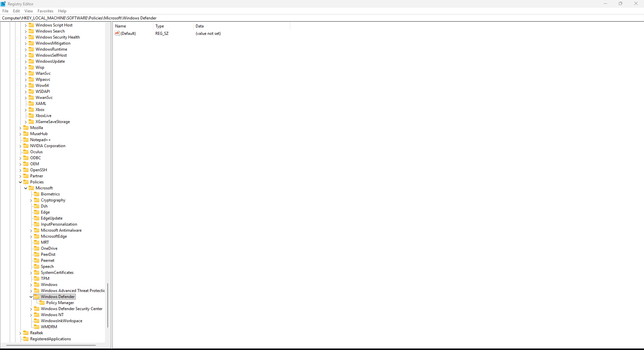Viewport: 644px width, 350px height.
Task: Click the Policy Manager folder icon
Action: [42, 302]
